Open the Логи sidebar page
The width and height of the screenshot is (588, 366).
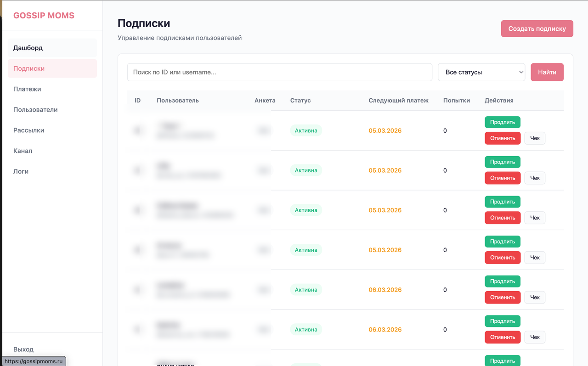(21, 171)
